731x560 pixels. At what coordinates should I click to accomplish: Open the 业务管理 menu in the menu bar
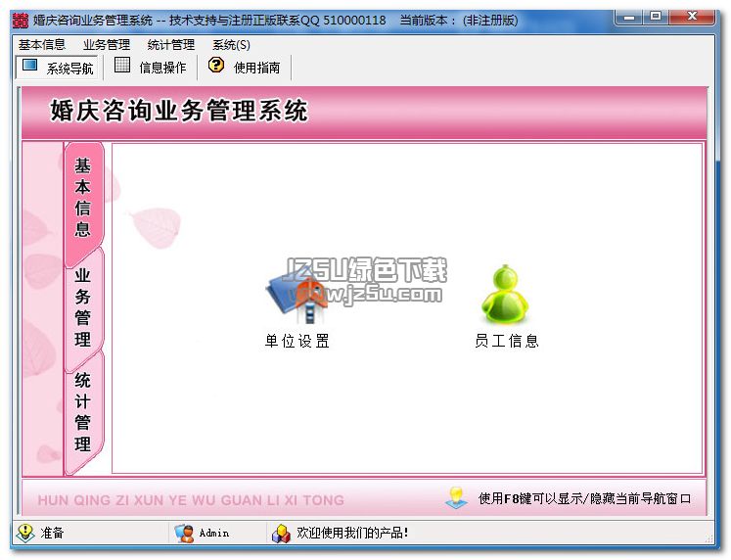click(x=107, y=45)
